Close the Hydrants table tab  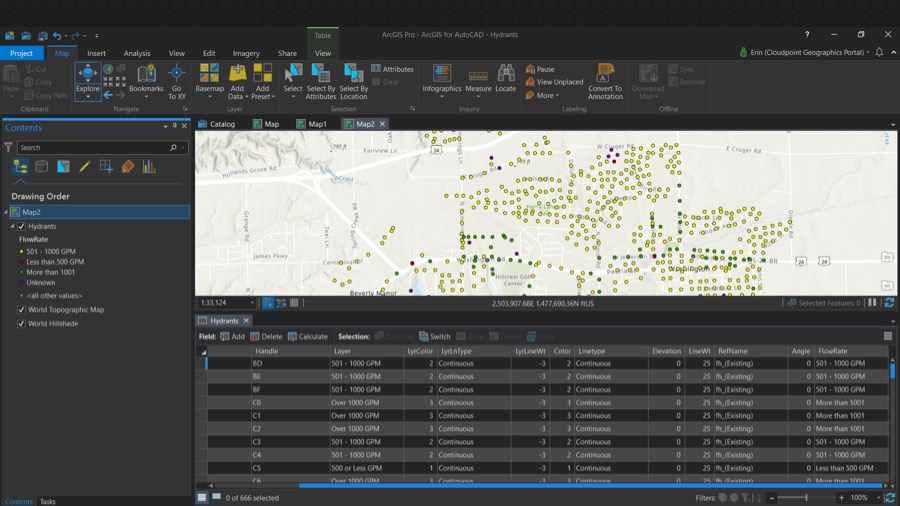[246, 321]
